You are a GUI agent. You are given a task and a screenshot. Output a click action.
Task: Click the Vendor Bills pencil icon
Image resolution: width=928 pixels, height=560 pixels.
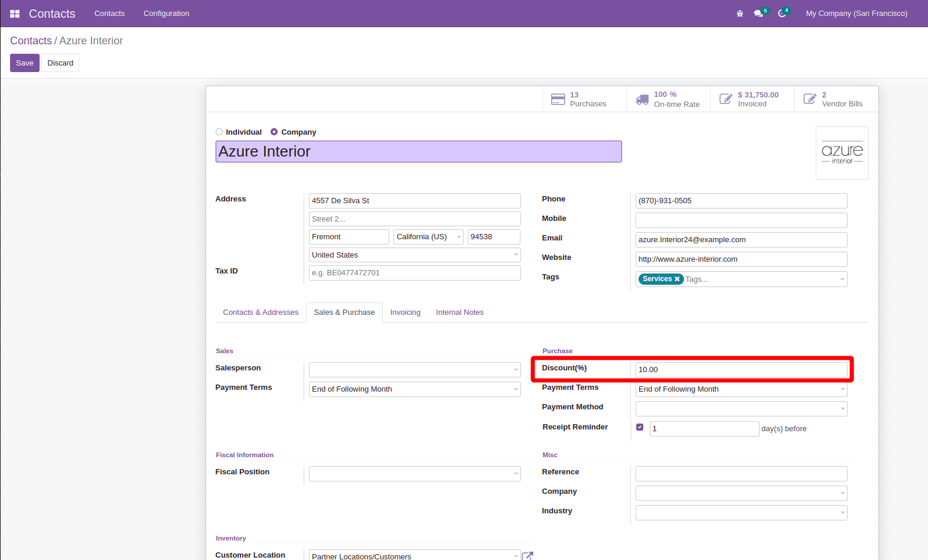pos(810,99)
